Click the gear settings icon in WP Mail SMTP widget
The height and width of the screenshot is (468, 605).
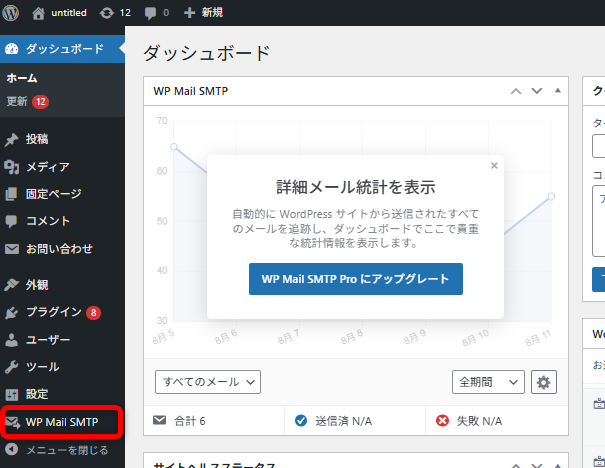click(543, 382)
